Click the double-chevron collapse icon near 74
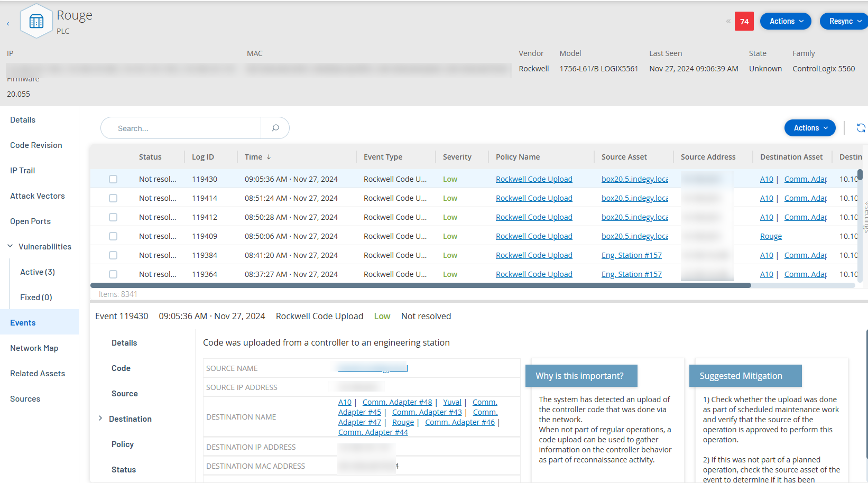868x483 pixels. pos(728,22)
